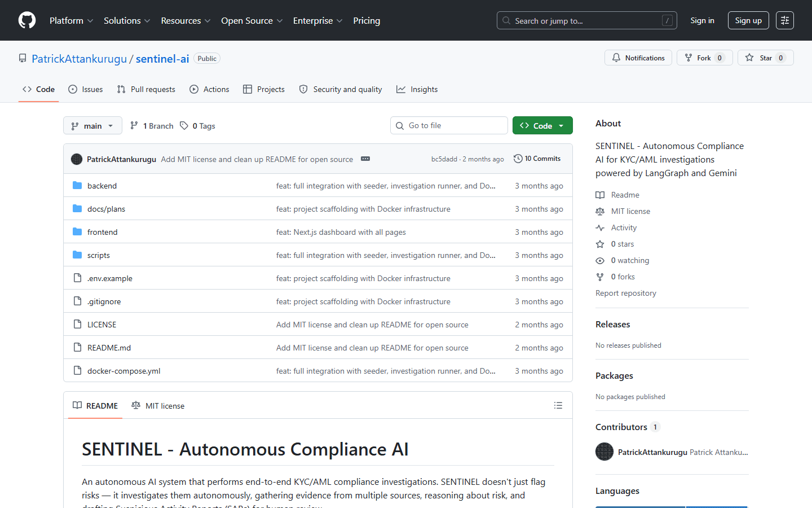Click PatrickAttankurugu avatar in latest commit row
This screenshot has width=812, height=508.
click(77, 159)
